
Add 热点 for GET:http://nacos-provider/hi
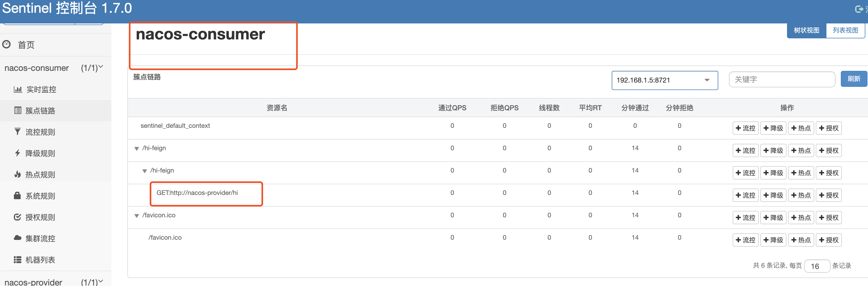point(801,195)
